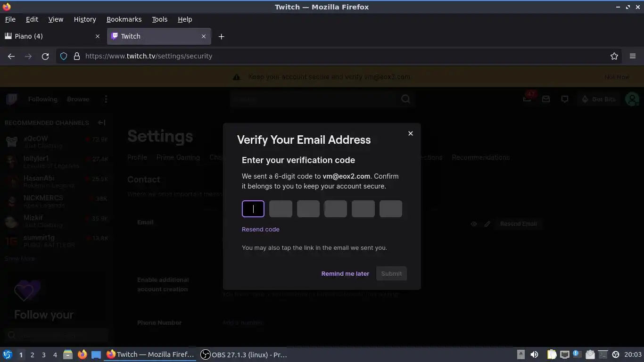Click the Resend code link
Image resolution: width=644 pixels, height=362 pixels.
261,229
